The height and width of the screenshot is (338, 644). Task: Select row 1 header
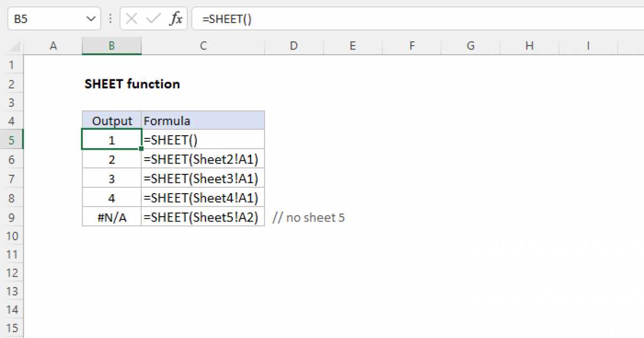point(12,65)
